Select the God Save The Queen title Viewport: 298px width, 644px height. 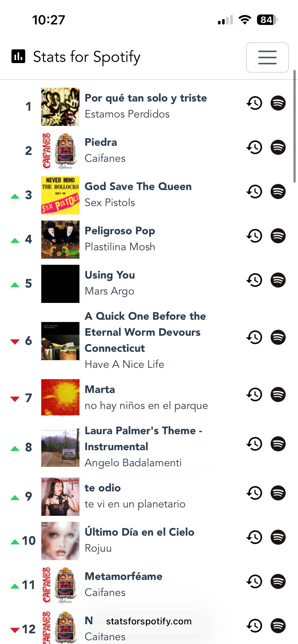pos(138,186)
